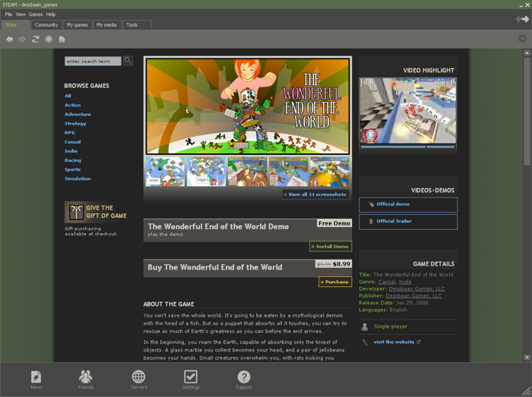Click the Purchase button
The height and width of the screenshot is (397, 532).
click(x=335, y=282)
